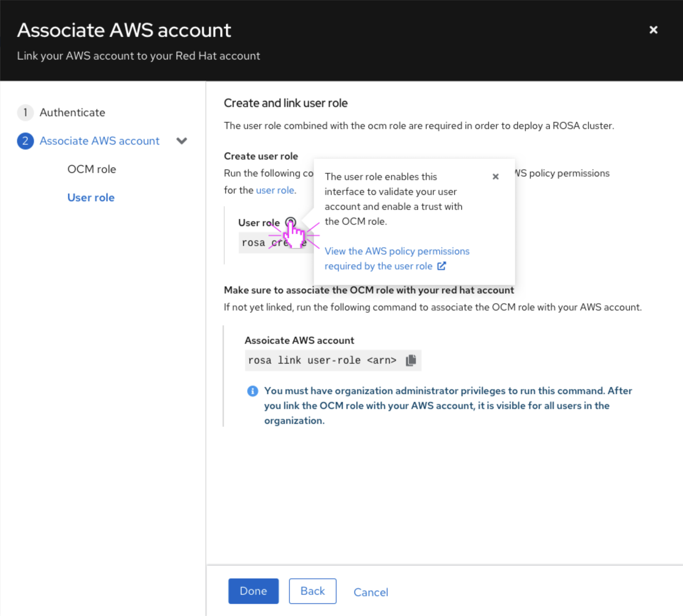Go to the Authenticate step

click(72, 113)
